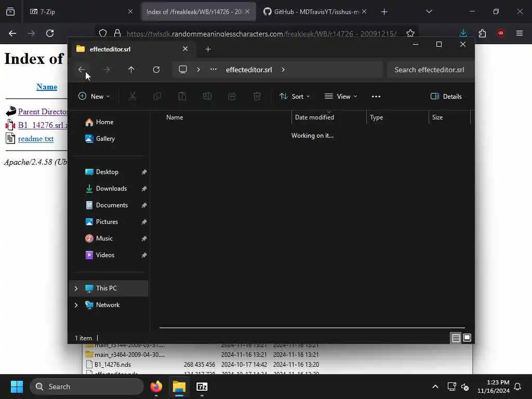Viewport: 532px width, 399px height.
Task: Open the Firefox hamburger menu
Action: pyautogui.click(x=520, y=33)
